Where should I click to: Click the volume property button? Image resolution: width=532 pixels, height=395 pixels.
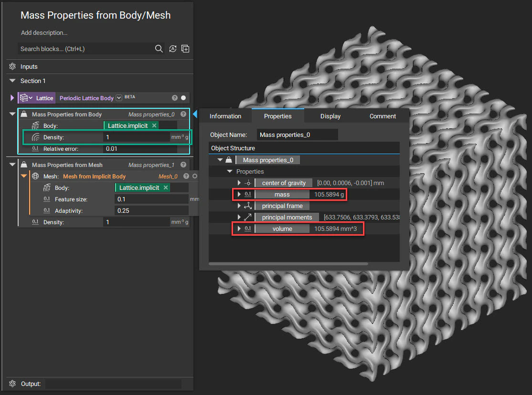[282, 229]
